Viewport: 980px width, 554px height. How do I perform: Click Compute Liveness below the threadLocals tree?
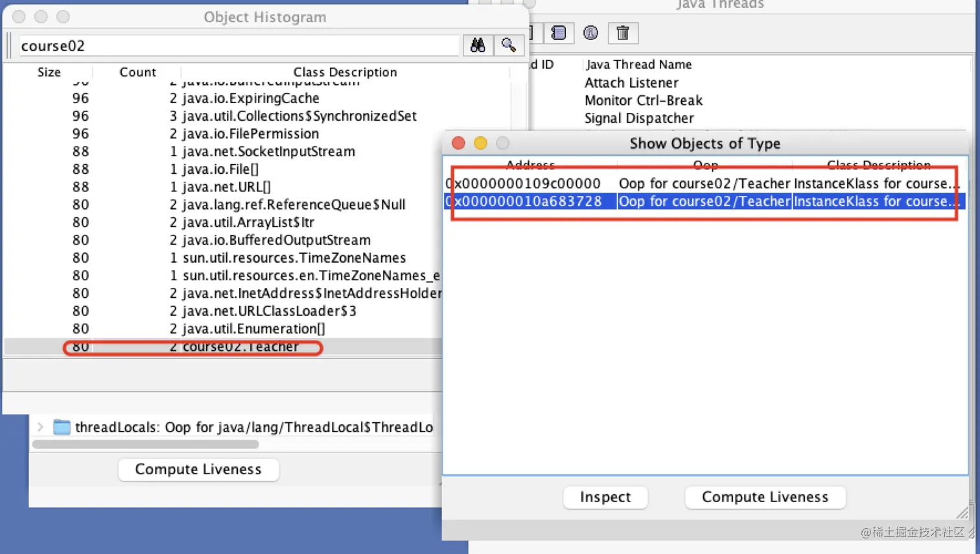tap(198, 469)
